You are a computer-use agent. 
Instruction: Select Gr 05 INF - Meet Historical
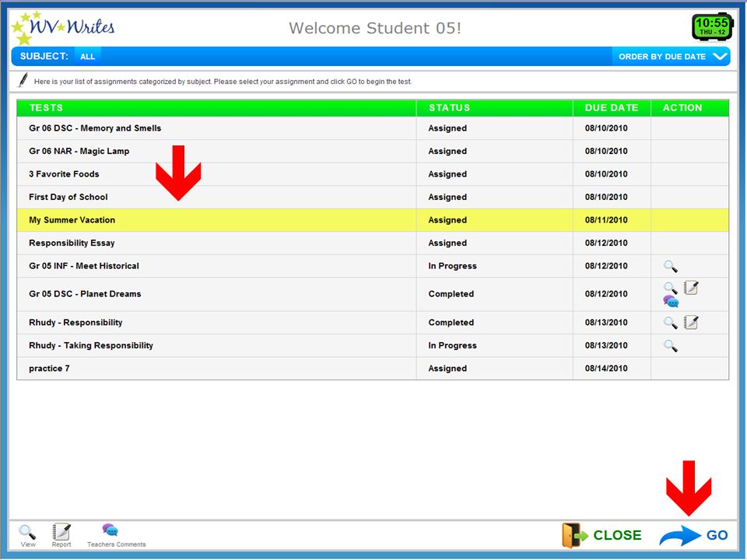pos(373,266)
